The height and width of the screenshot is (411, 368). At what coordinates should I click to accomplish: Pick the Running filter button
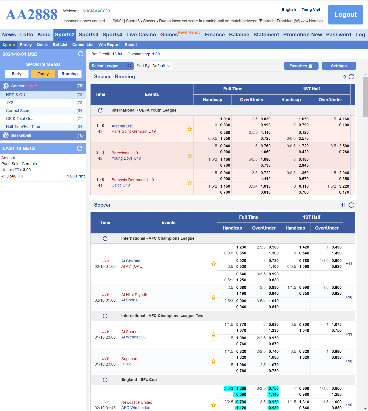click(x=70, y=74)
